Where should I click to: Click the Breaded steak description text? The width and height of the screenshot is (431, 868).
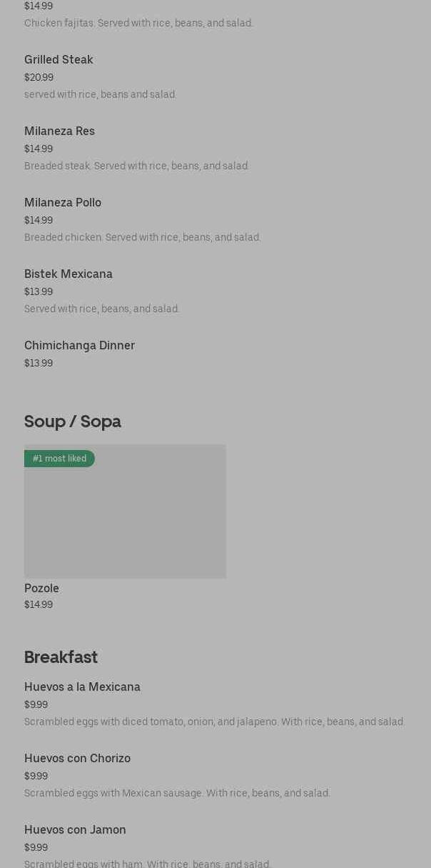click(136, 166)
